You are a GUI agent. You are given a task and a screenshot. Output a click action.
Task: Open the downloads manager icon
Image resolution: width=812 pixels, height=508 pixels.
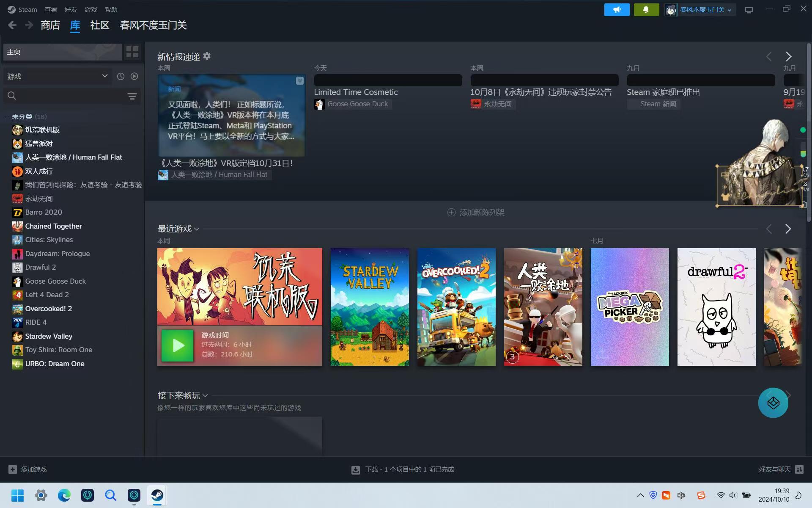coord(356,469)
